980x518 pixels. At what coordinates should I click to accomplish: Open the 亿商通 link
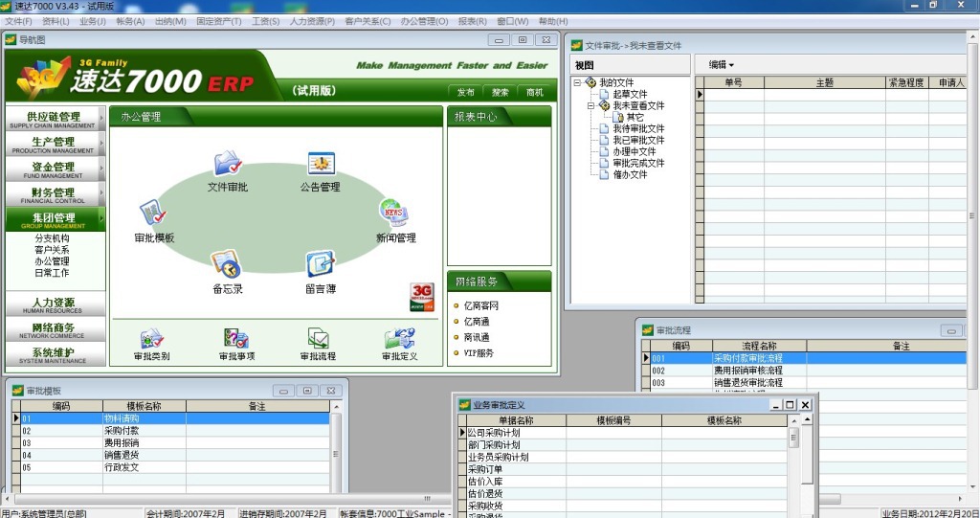pos(477,322)
